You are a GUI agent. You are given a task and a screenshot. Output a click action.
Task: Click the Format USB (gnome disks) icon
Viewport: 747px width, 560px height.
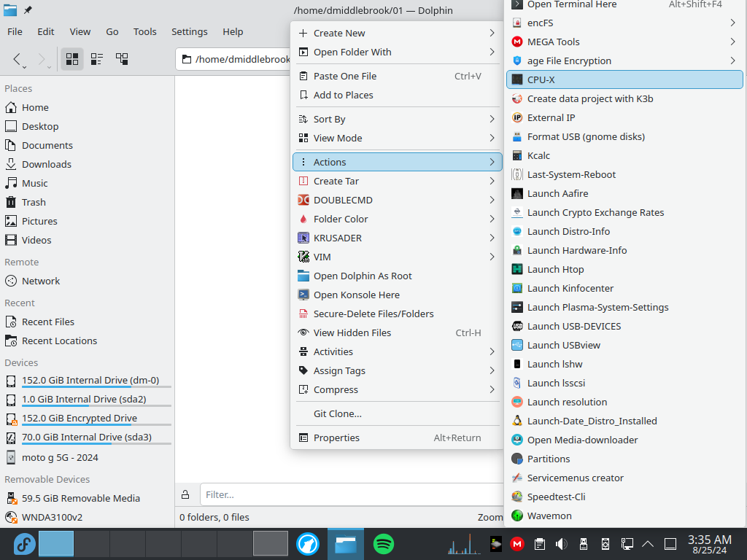[x=517, y=136]
